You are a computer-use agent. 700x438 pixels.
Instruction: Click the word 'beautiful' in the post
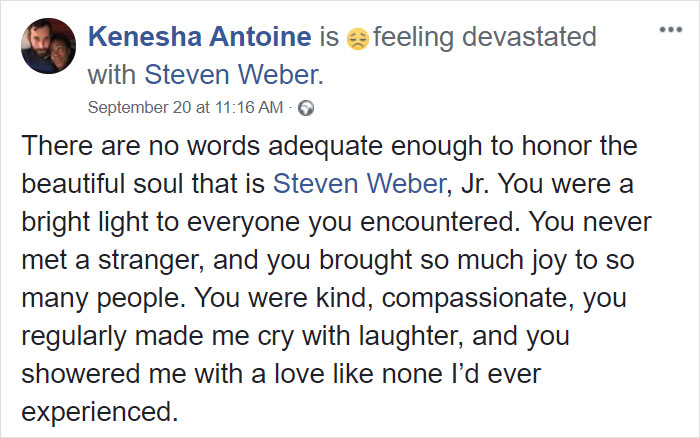tap(73, 184)
